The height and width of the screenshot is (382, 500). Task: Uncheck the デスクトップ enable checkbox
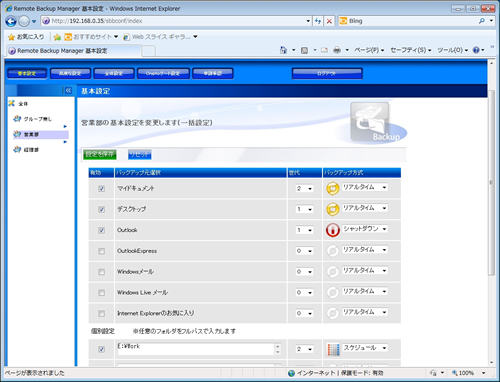(x=101, y=209)
